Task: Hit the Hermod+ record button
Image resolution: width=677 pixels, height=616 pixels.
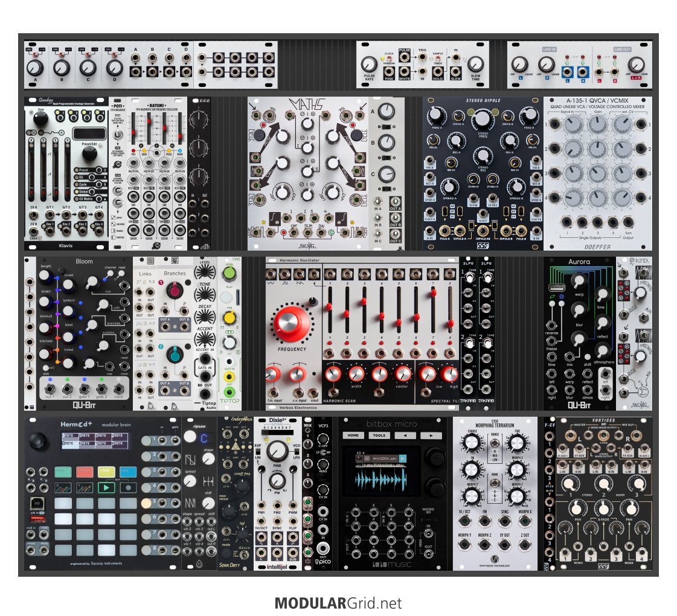Action: coord(128,487)
